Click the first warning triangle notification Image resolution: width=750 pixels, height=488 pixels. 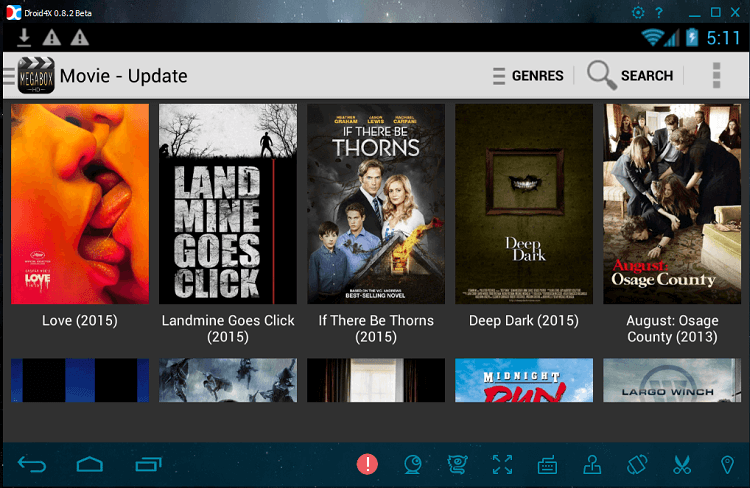(x=52, y=37)
